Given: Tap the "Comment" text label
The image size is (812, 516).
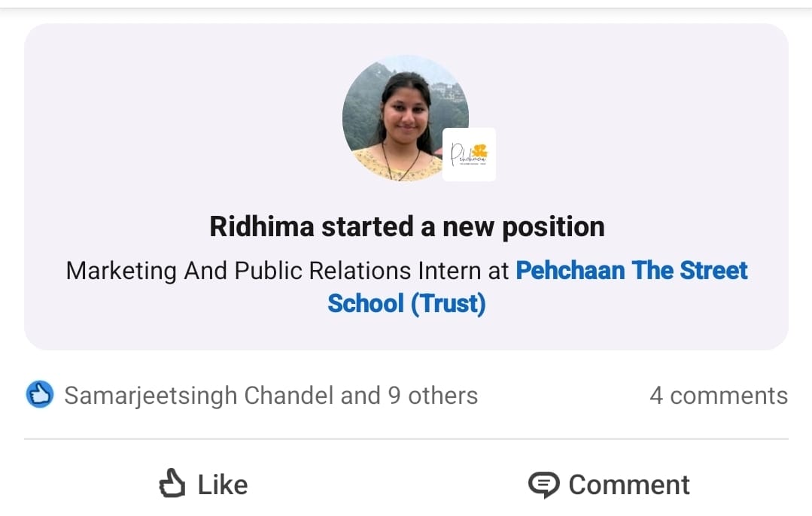Looking at the screenshot, I should [x=629, y=485].
